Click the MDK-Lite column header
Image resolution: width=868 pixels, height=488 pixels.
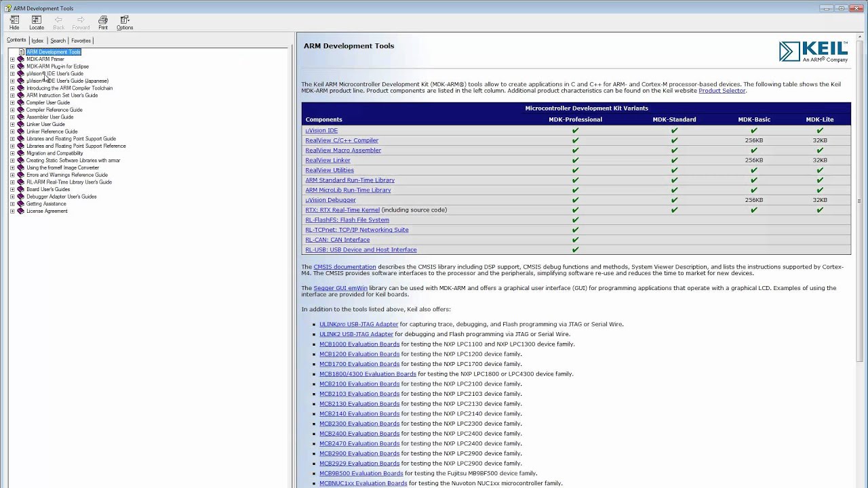(820, 119)
